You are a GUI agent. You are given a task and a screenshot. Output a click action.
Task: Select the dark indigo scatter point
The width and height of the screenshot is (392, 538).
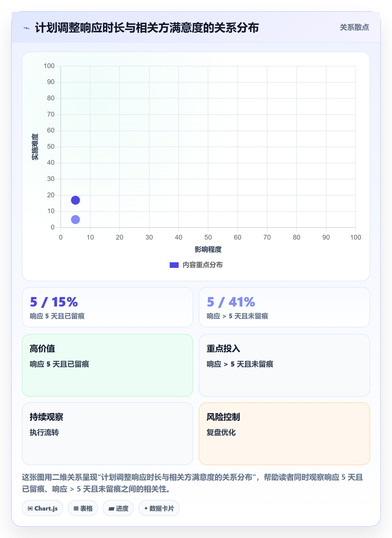coord(75,200)
